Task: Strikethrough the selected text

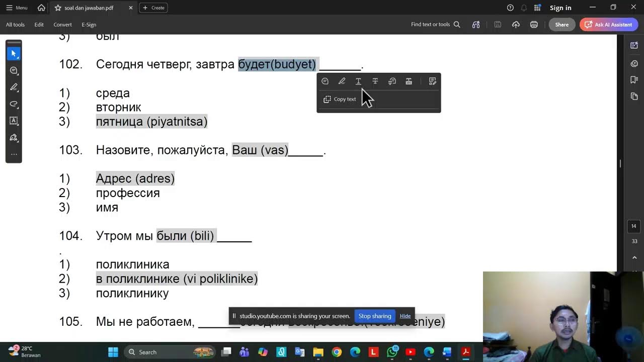Action: [375, 81]
